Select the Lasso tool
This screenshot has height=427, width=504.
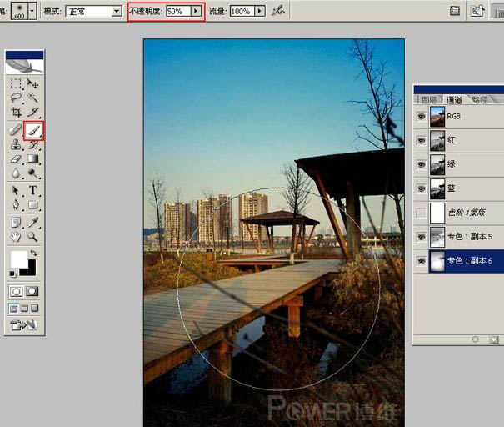[x=16, y=98]
